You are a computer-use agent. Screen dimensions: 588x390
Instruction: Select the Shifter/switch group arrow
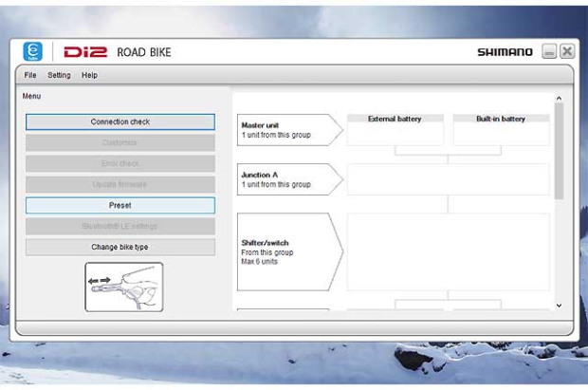click(288, 251)
